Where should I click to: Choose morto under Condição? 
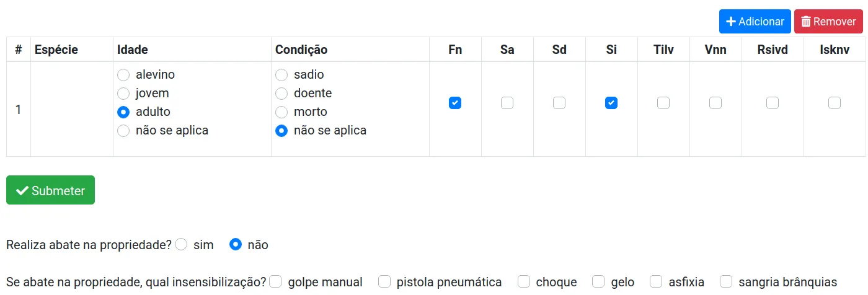point(281,112)
